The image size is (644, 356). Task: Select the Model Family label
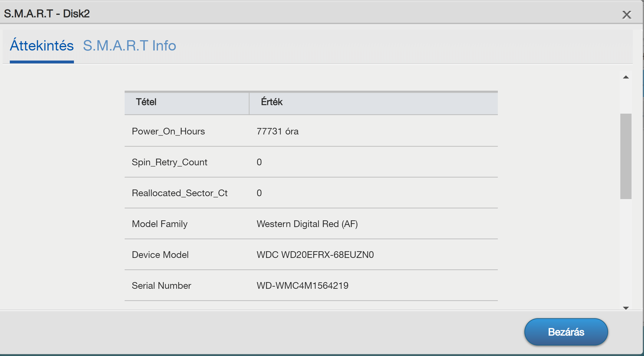160,224
